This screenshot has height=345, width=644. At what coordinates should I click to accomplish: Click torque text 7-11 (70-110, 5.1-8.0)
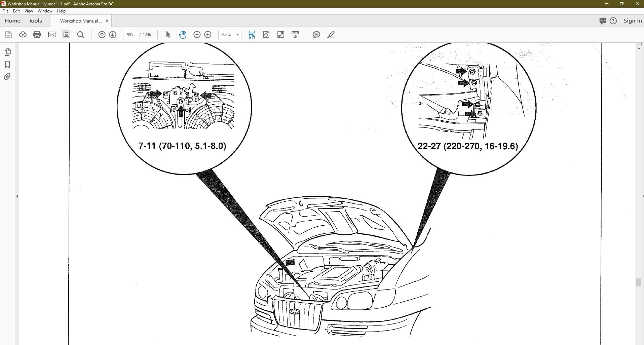(x=182, y=146)
